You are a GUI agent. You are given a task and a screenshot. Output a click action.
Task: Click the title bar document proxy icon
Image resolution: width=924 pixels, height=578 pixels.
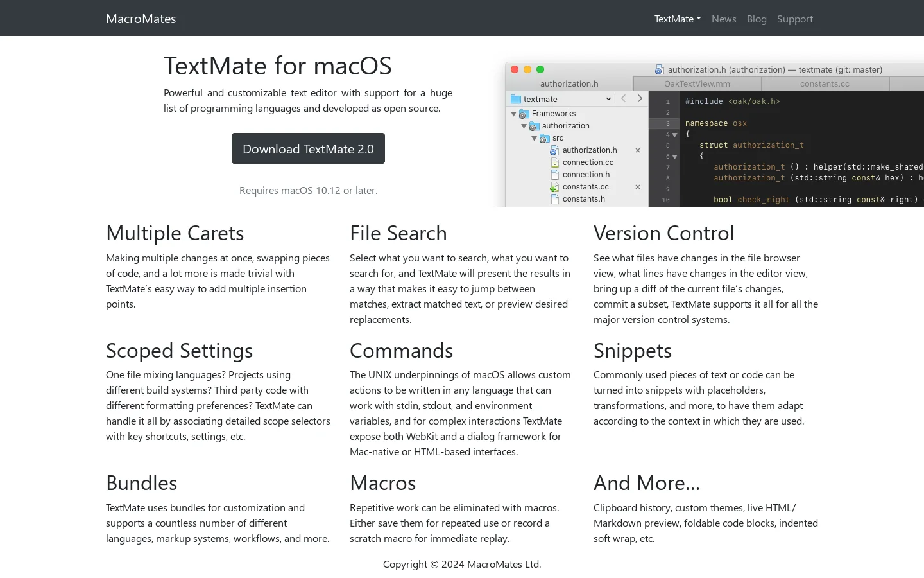pos(660,69)
